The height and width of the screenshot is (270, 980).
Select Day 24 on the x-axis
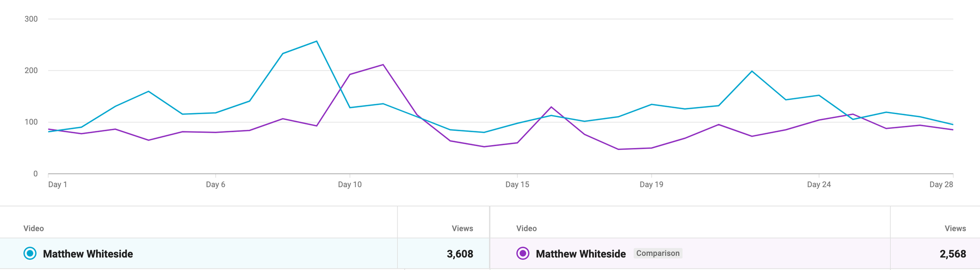819,184
